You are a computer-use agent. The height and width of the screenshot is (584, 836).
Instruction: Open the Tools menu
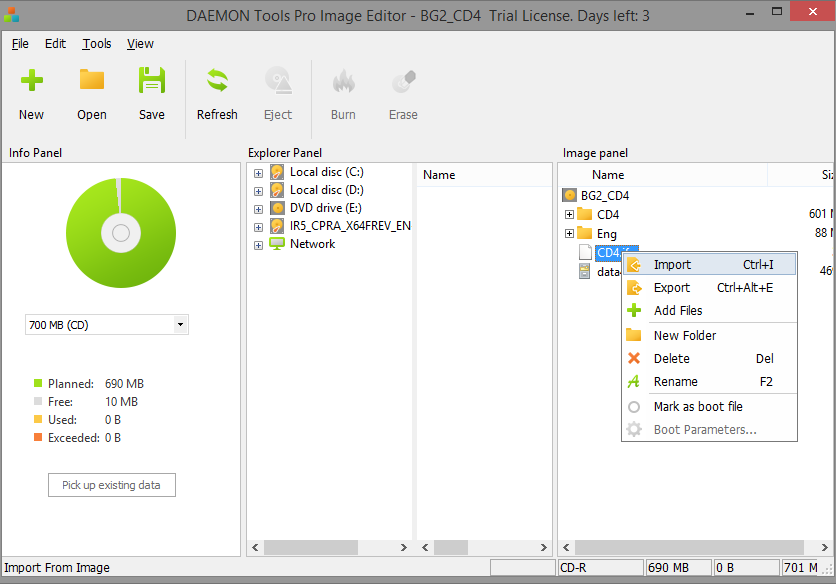coord(97,44)
